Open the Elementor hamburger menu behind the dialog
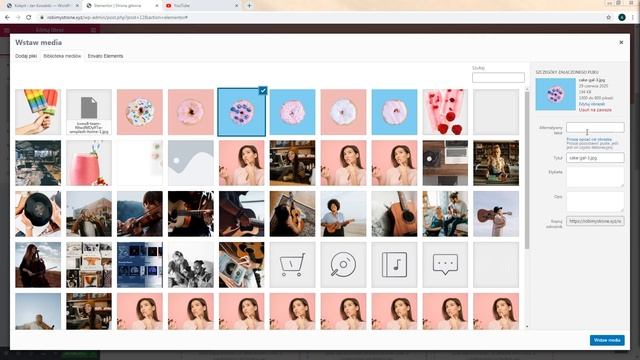 pos(7,30)
